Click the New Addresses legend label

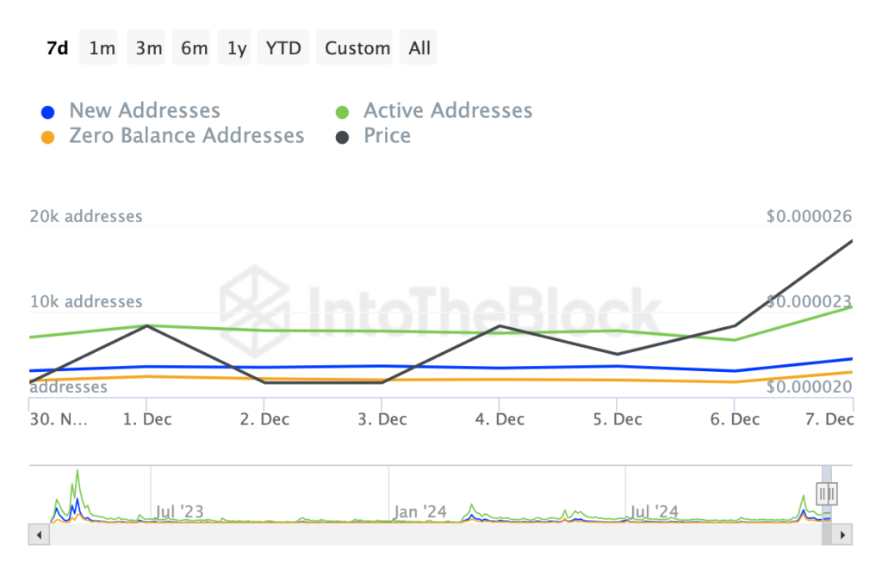[x=145, y=111]
